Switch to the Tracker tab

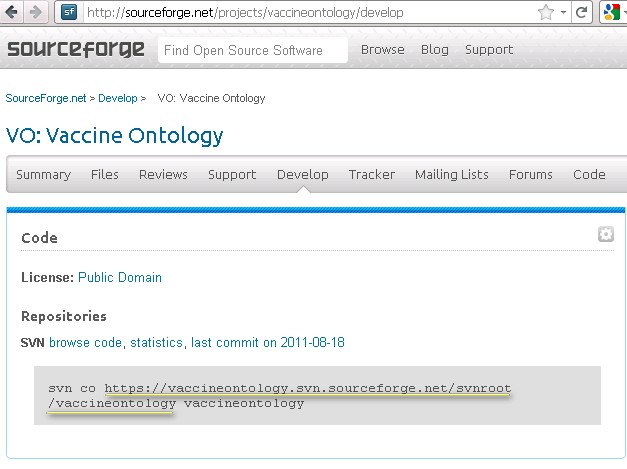[x=372, y=175]
